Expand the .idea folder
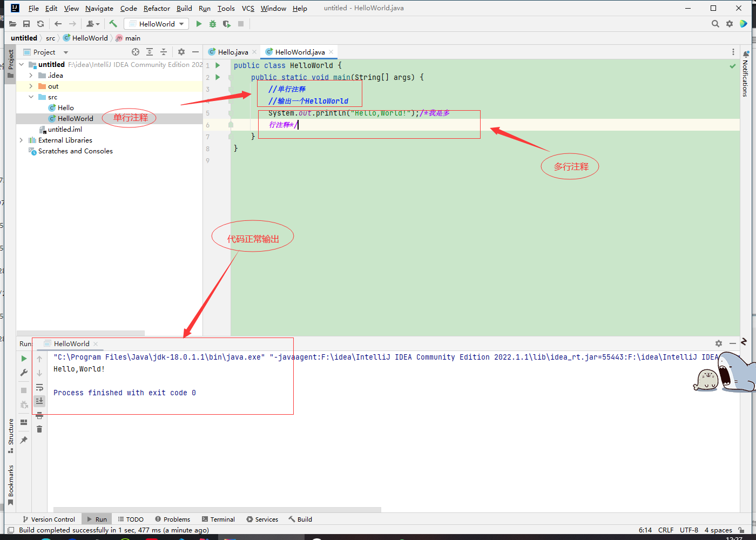756x540 pixels. click(31, 76)
